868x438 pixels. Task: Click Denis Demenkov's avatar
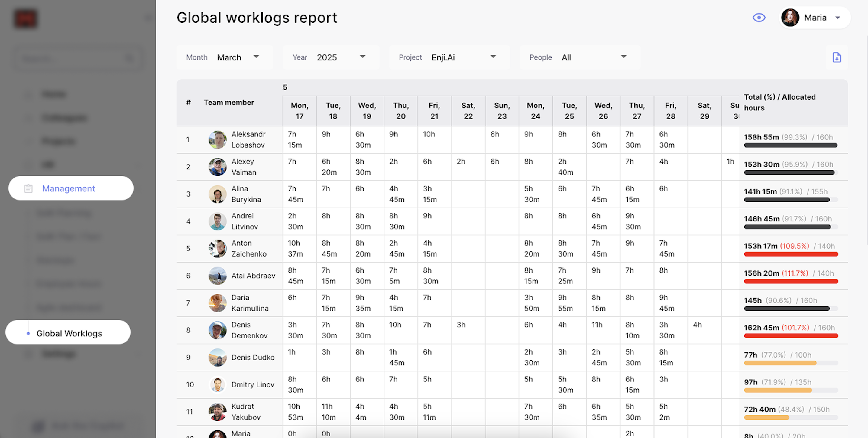pos(217,330)
